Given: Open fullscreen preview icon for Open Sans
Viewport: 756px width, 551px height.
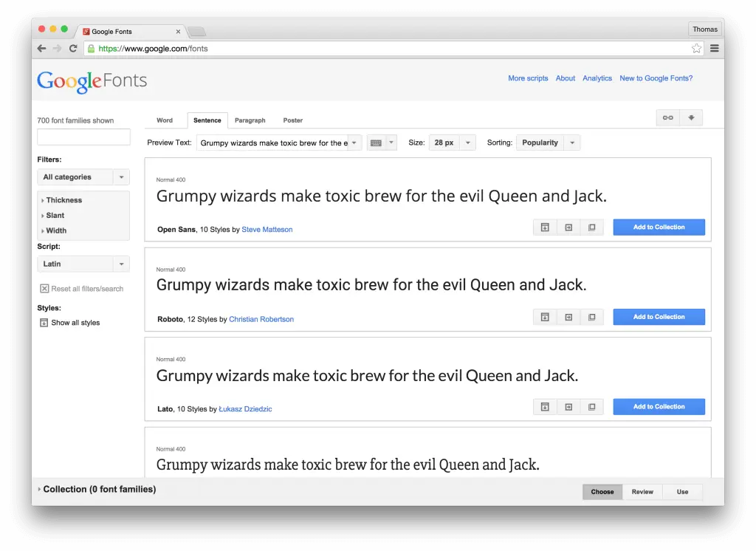Looking at the screenshot, I should click(x=592, y=227).
